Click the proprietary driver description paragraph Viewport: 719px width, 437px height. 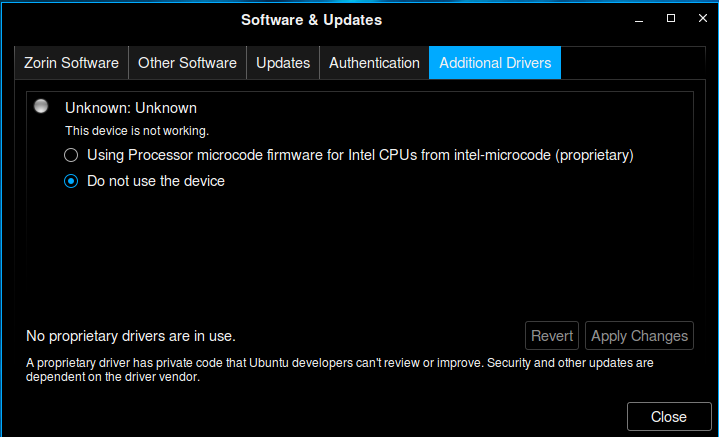point(339,370)
